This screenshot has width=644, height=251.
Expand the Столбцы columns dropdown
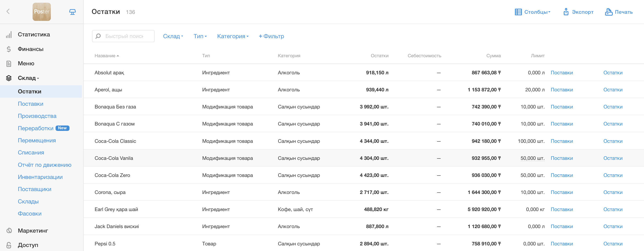tap(537, 12)
